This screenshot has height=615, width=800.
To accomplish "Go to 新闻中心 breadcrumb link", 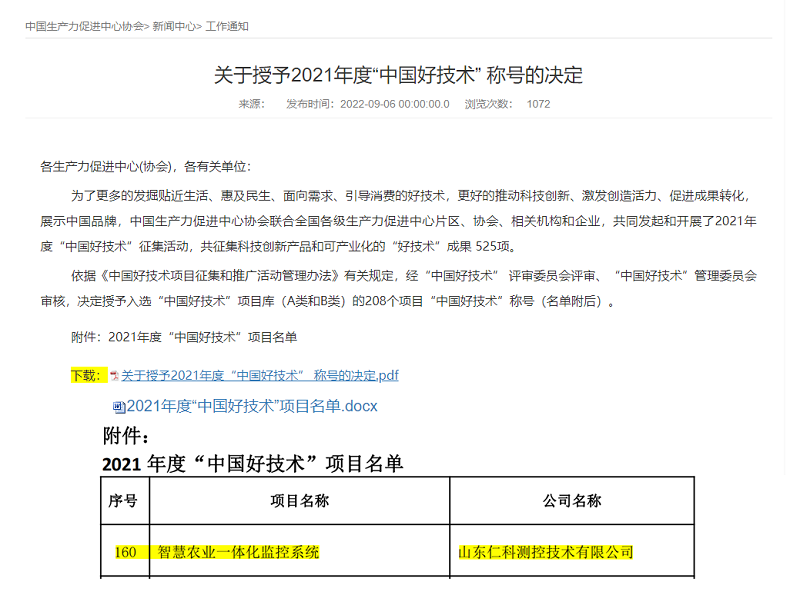I will 173,27.
